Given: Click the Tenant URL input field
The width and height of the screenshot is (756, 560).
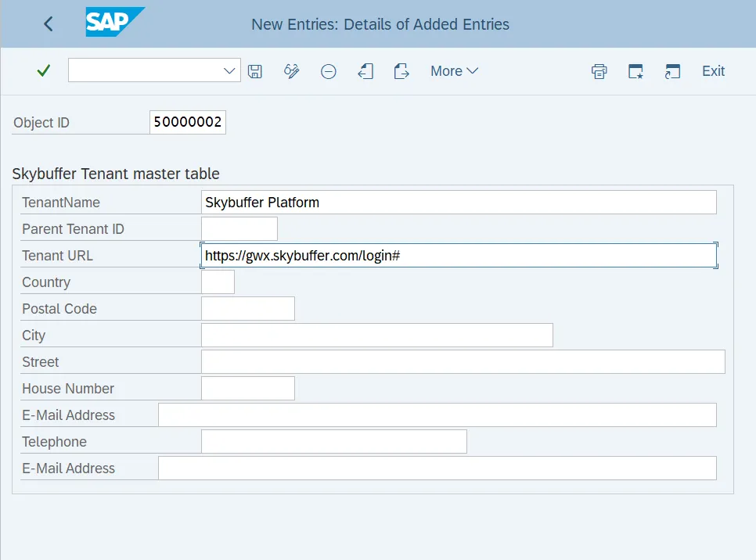Looking at the screenshot, I should (459, 256).
